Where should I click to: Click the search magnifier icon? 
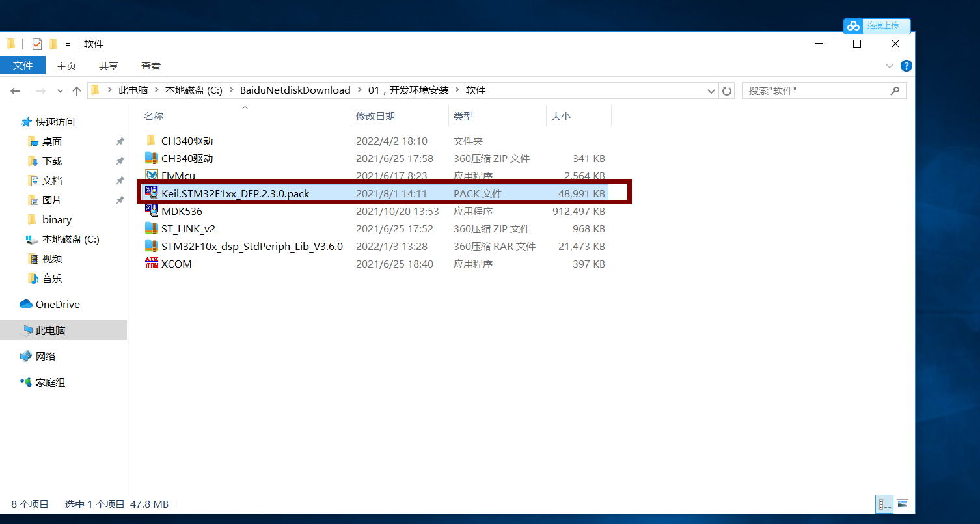(x=896, y=90)
